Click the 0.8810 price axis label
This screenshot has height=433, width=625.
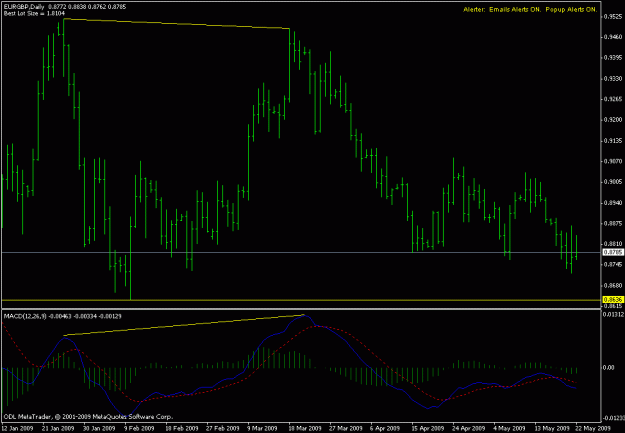pos(613,244)
